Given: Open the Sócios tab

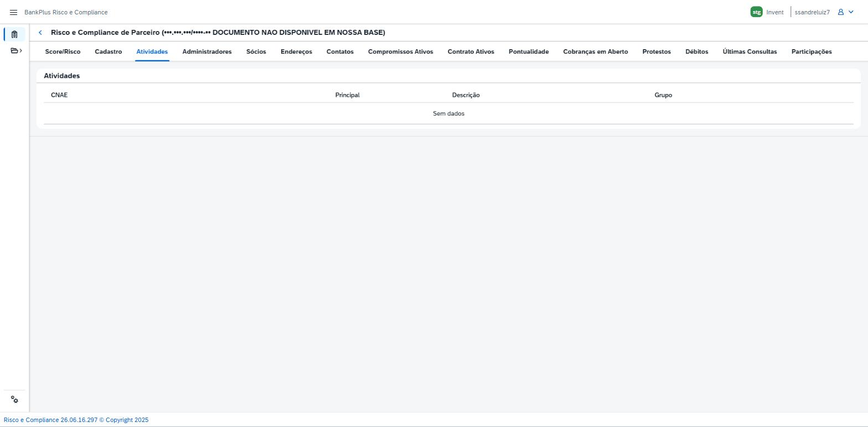Looking at the screenshot, I should (x=256, y=52).
